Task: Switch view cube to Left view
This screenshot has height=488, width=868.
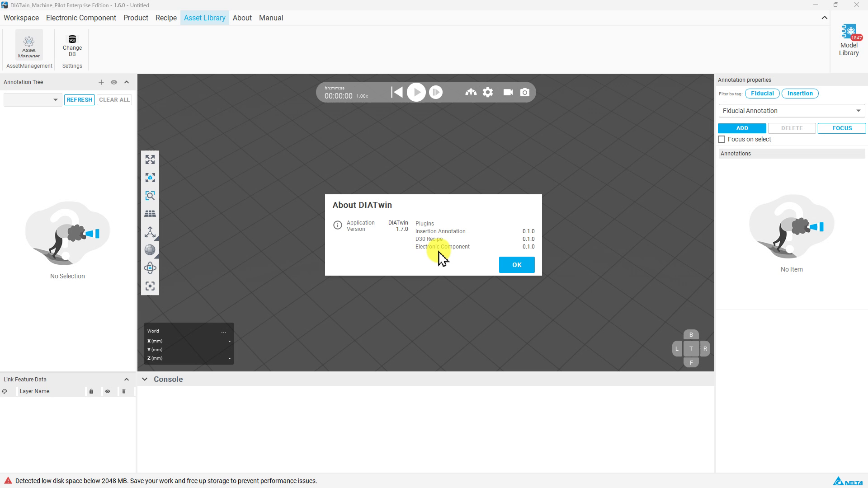Action: [x=677, y=349]
